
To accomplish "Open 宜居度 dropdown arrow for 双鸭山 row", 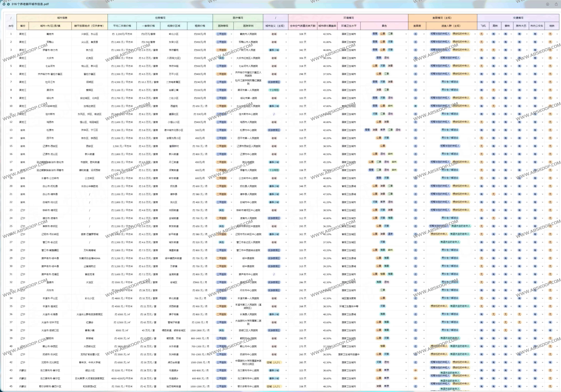I will (x=424, y=42).
